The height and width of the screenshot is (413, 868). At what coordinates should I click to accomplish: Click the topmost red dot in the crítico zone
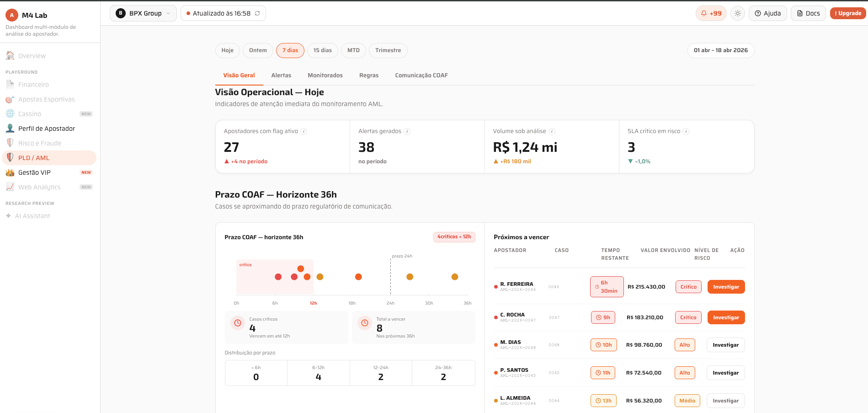click(301, 268)
